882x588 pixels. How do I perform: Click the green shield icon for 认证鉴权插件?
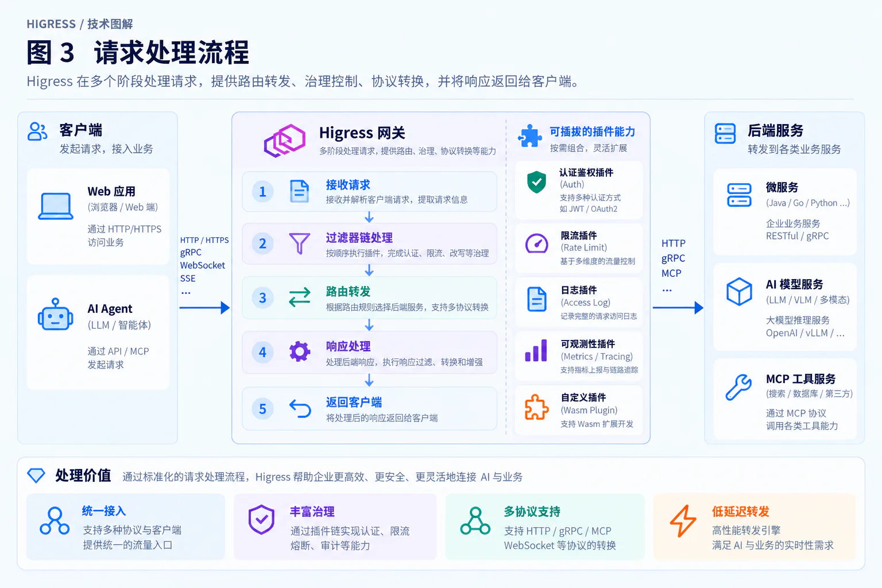click(x=536, y=182)
